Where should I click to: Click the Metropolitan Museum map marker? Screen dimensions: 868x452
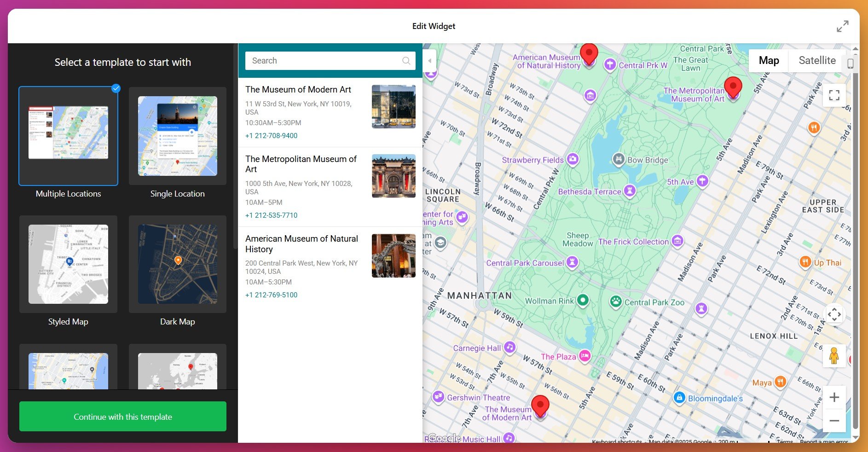tap(734, 87)
